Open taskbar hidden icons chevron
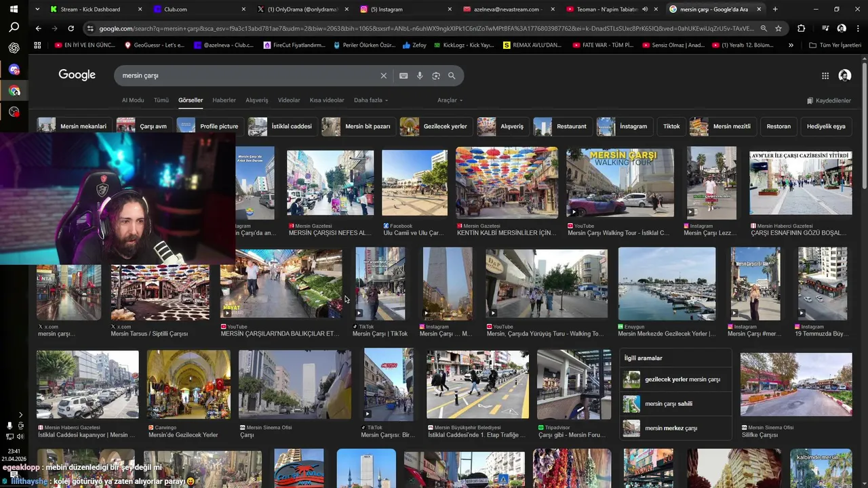The image size is (868, 488). pos(20,414)
